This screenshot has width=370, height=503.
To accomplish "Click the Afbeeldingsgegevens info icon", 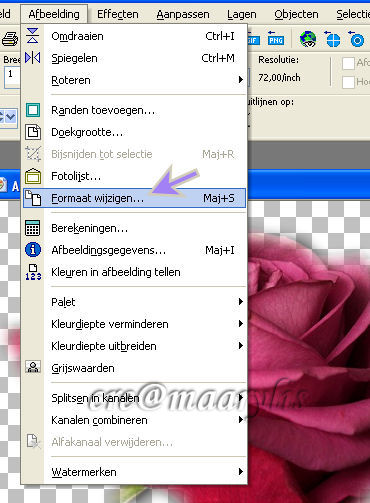I will click(33, 250).
